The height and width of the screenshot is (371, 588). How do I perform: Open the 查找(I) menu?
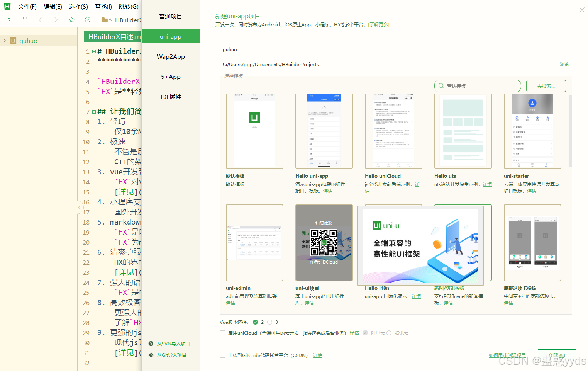[103, 7]
